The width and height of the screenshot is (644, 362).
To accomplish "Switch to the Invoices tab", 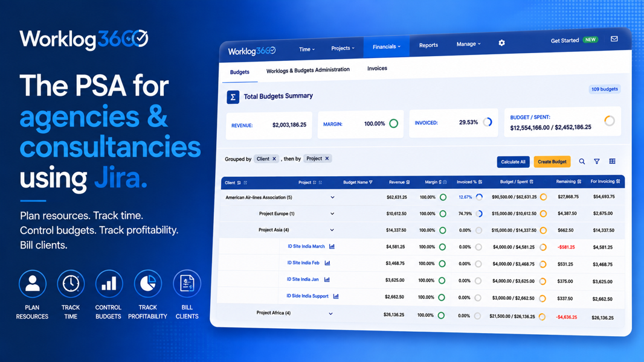I will (x=377, y=68).
